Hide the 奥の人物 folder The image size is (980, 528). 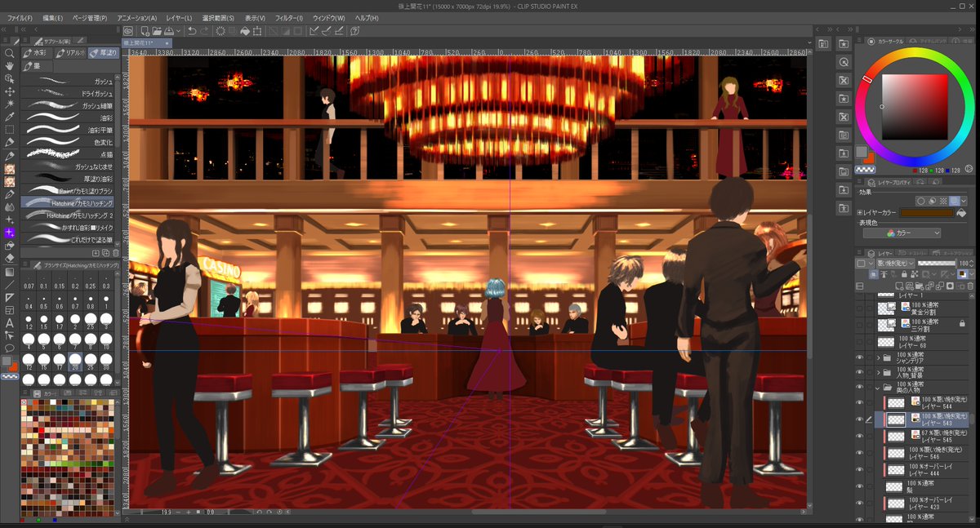pyautogui.click(x=860, y=388)
